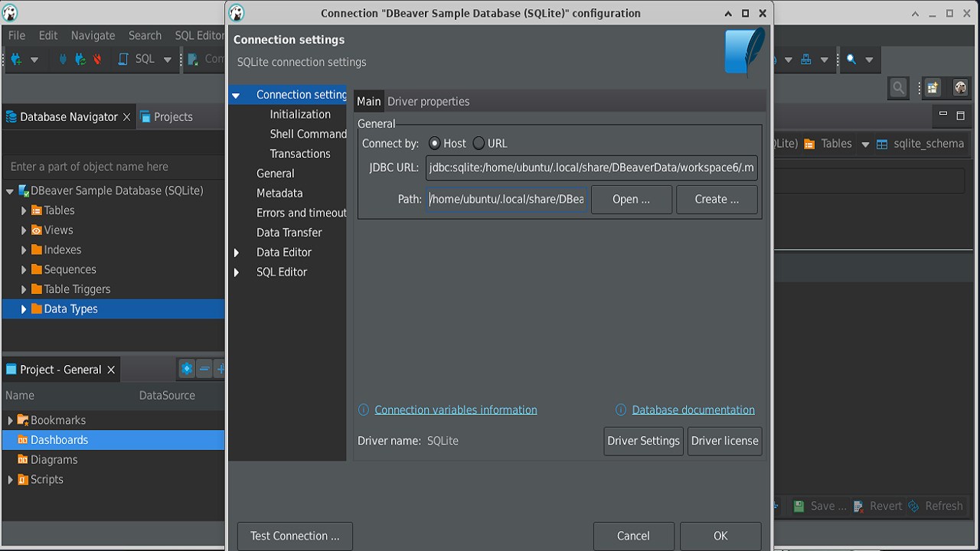Open dropdown next to New Connection icon
980x551 pixels.
click(x=34, y=60)
